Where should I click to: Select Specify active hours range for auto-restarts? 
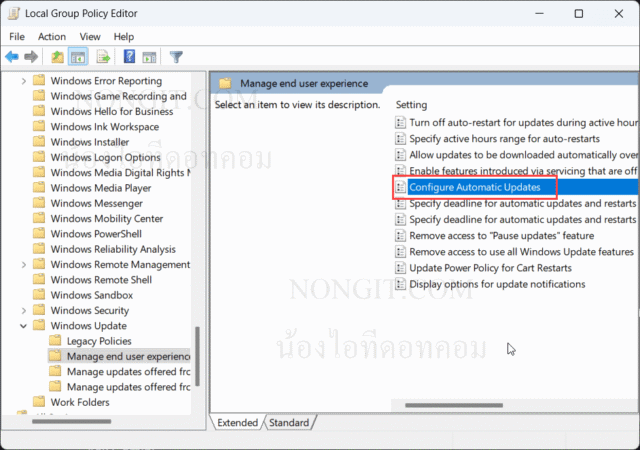pyautogui.click(x=504, y=139)
